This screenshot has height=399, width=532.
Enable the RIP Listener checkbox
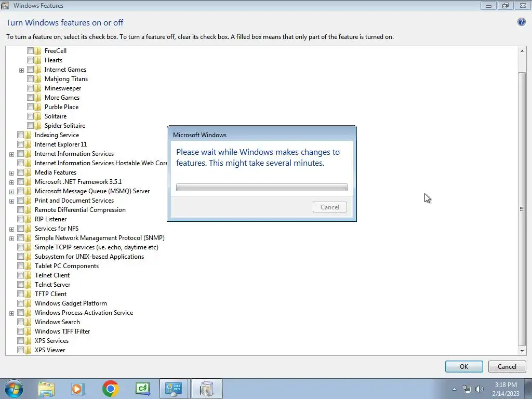click(x=20, y=219)
